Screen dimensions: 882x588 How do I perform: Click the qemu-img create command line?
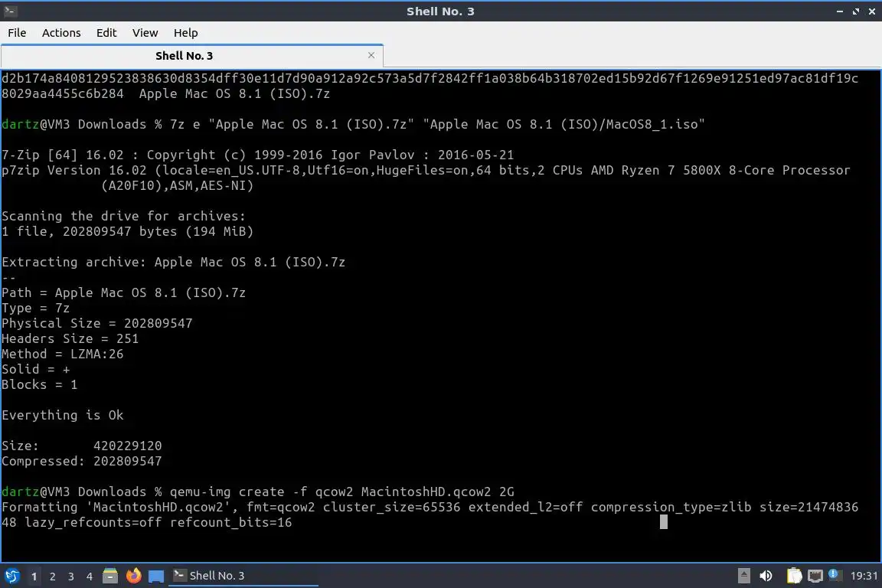(258, 492)
